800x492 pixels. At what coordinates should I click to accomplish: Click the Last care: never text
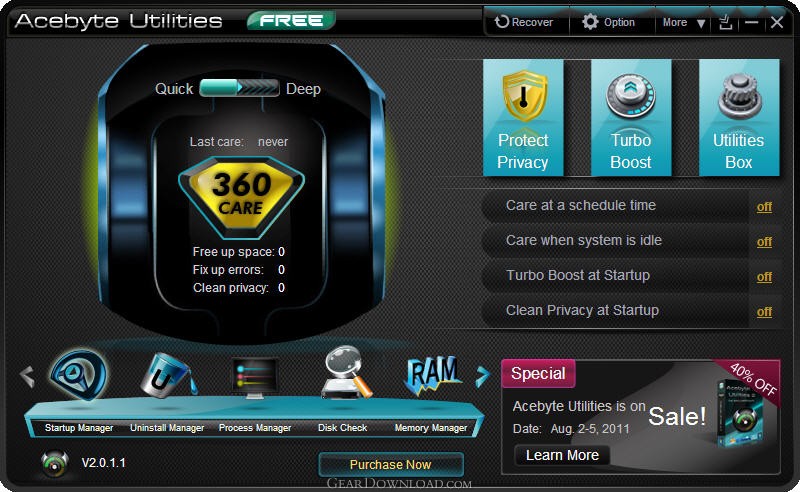click(x=239, y=142)
